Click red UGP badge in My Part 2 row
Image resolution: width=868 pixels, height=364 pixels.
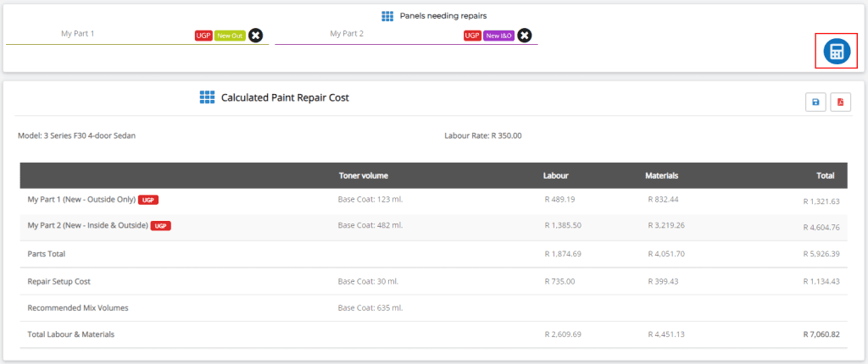coord(161,226)
